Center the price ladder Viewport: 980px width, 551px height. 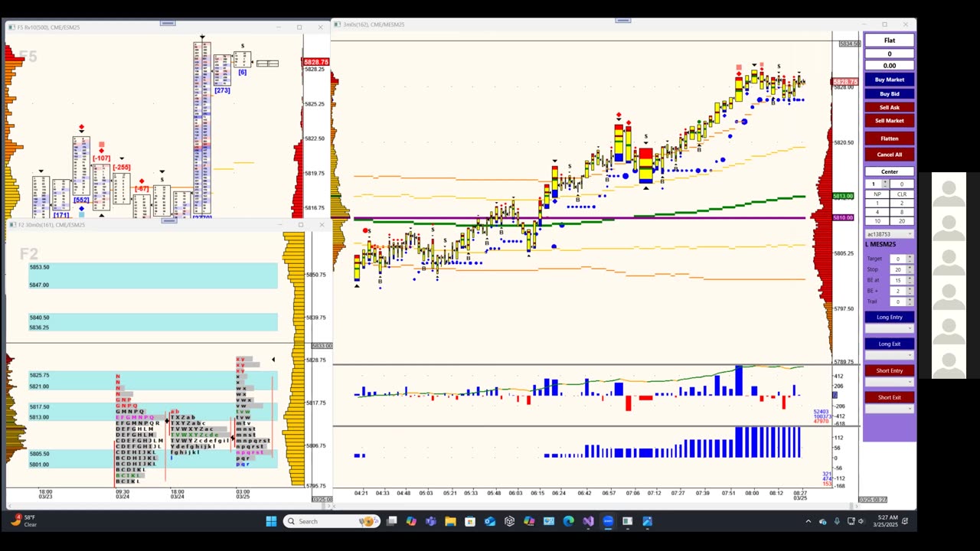coord(890,171)
